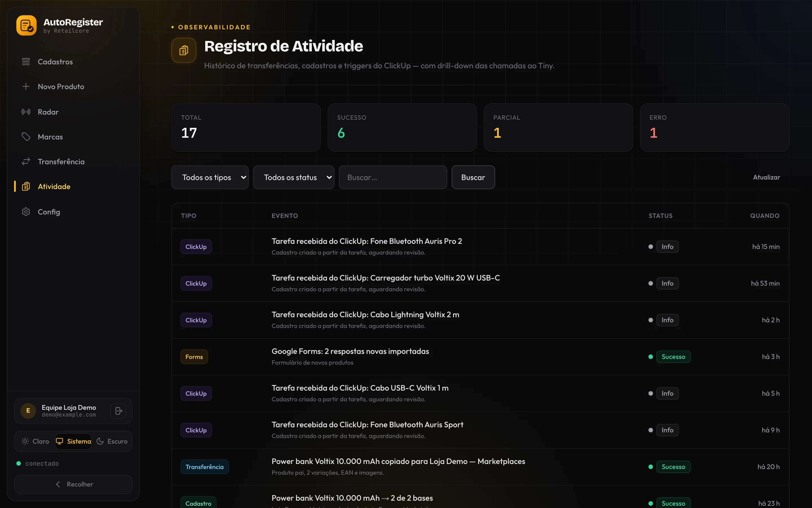The height and width of the screenshot is (508, 812).
Task: Open event Carregador turbo Voltix 20 W USB-C
Action: tap(480, 283)
